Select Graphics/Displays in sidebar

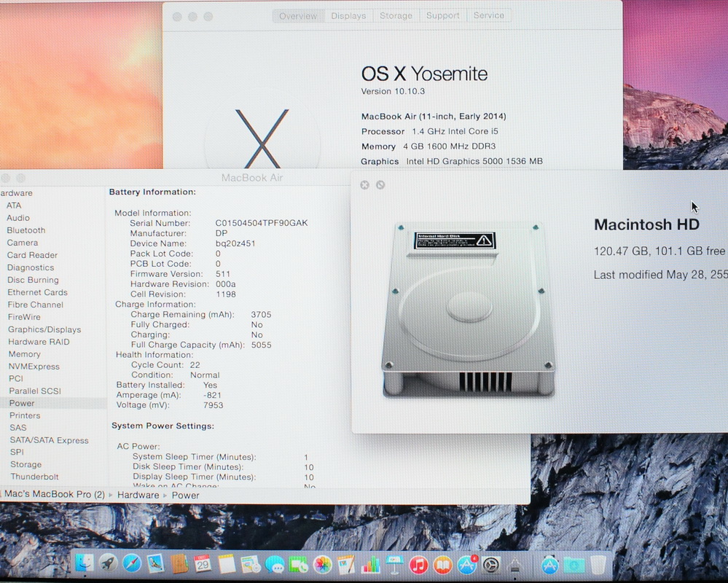[44, 329]
